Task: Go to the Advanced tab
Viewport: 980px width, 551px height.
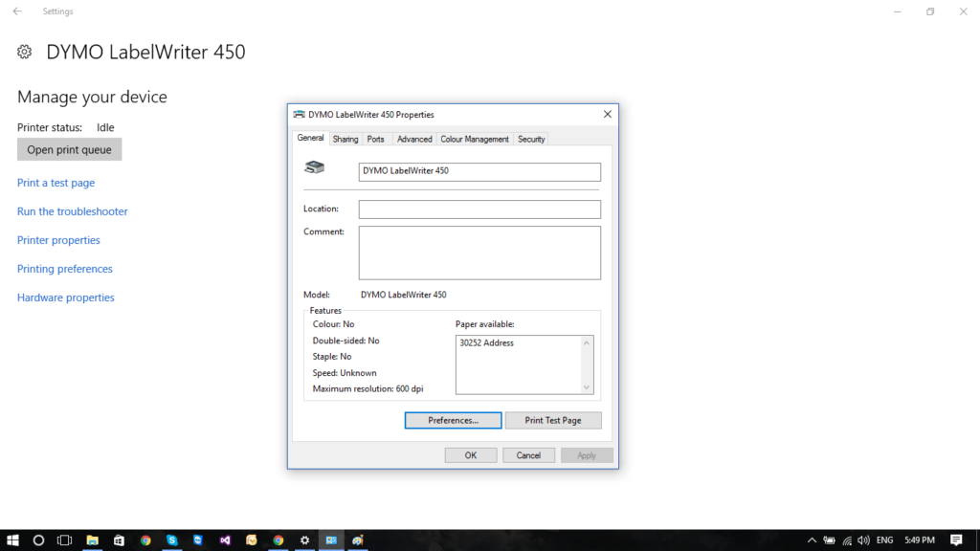Action: point(414,140)
